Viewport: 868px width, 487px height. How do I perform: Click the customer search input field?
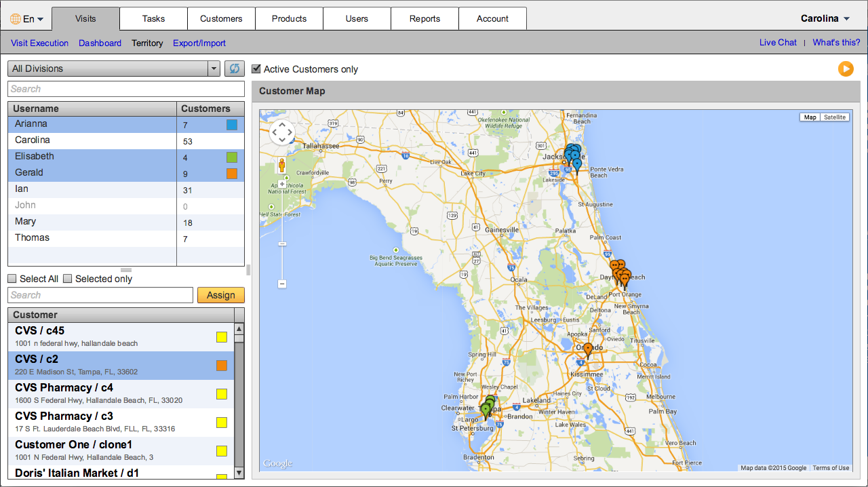(100, 295)
